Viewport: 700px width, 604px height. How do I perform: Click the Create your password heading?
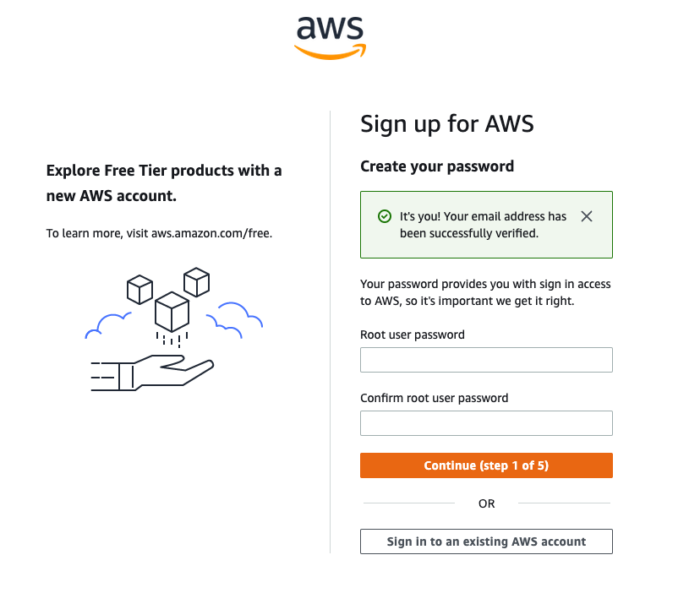coord(437,166)
